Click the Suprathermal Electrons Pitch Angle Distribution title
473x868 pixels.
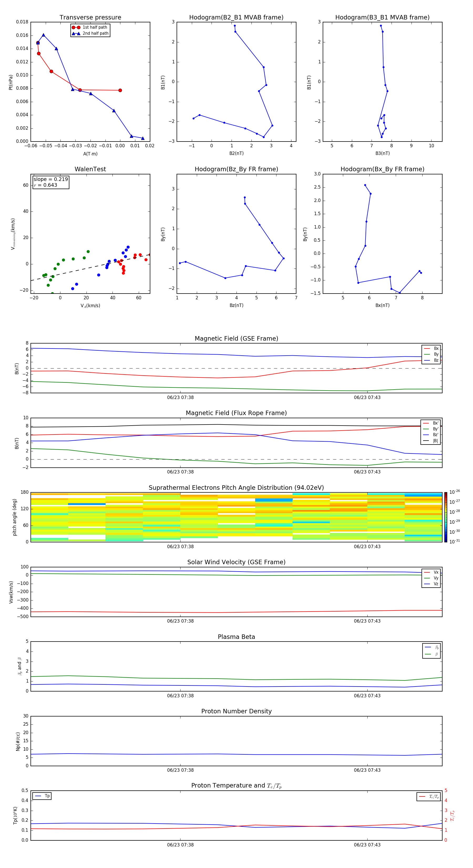[236, 488]
